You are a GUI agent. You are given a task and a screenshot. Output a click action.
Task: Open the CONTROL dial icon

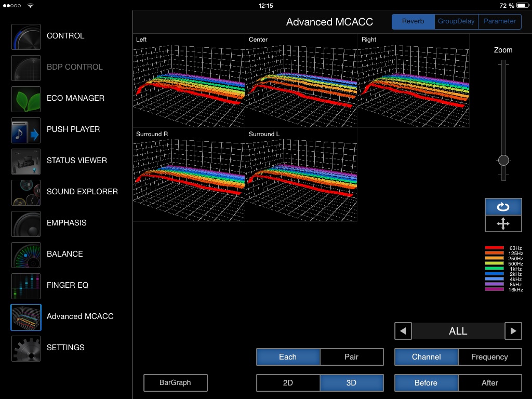26,36
